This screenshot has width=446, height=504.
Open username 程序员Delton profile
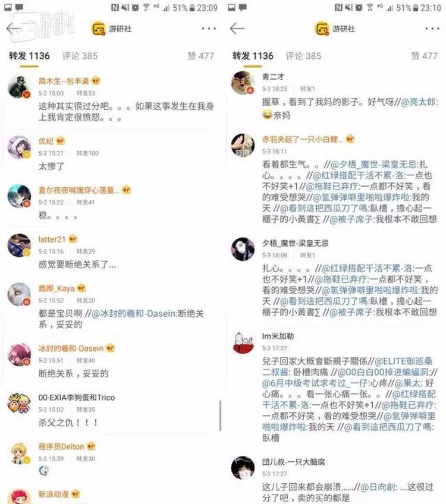pyautogui.click(x=61, y=446)
